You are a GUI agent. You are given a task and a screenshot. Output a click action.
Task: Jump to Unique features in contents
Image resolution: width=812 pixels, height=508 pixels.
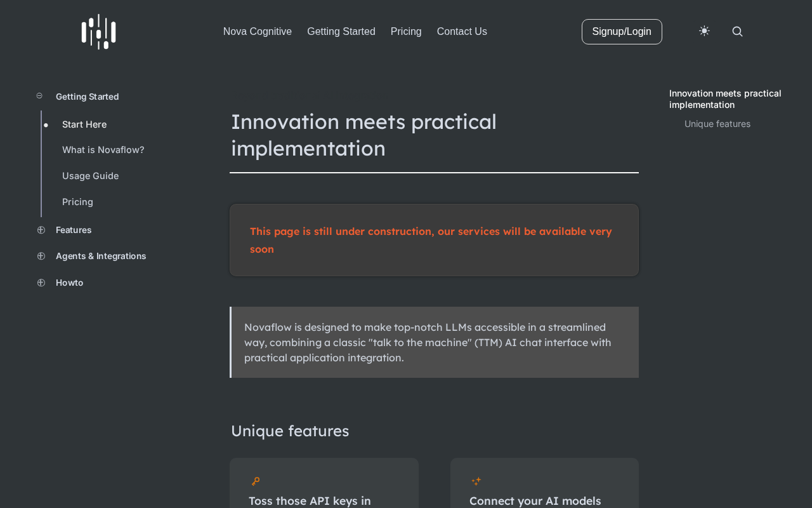(717, 124)
